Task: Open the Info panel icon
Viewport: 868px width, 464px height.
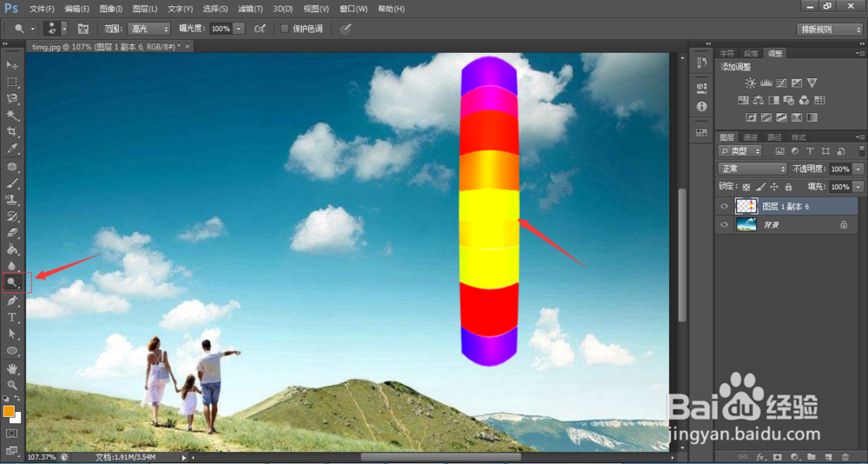Action: click(x=702, y=106)
